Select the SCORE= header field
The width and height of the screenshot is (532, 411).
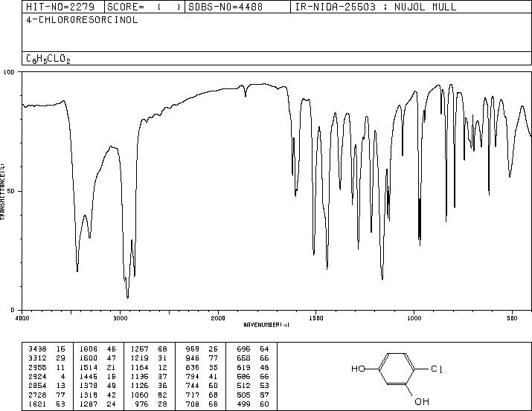(144, 7)
